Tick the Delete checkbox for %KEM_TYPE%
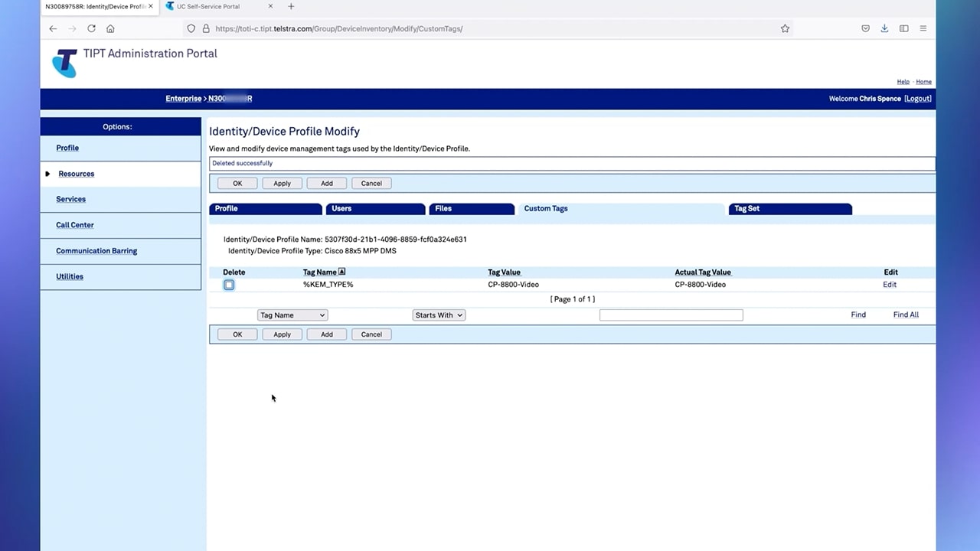The width and height of the screenshot is (980, 551). click(229, 285)
